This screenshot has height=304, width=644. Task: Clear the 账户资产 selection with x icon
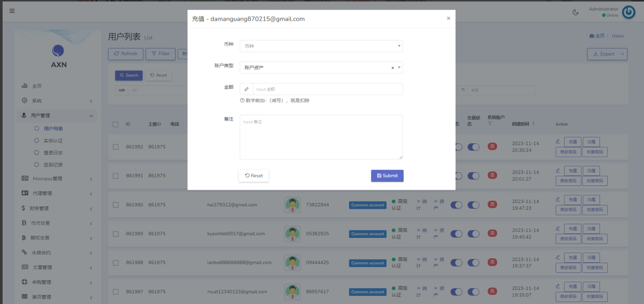392,68
